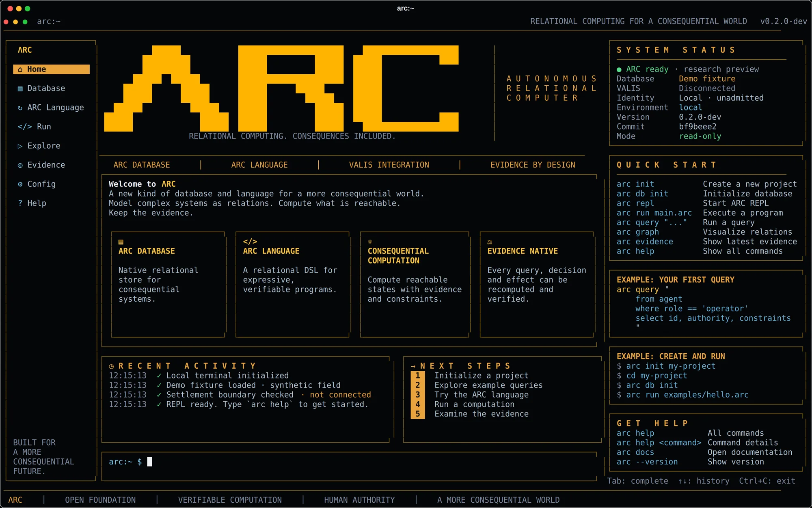This screenshot has height=508, width=812.
Task: Click the arc:~ $ command prompt input
Action: pos(349,462)
